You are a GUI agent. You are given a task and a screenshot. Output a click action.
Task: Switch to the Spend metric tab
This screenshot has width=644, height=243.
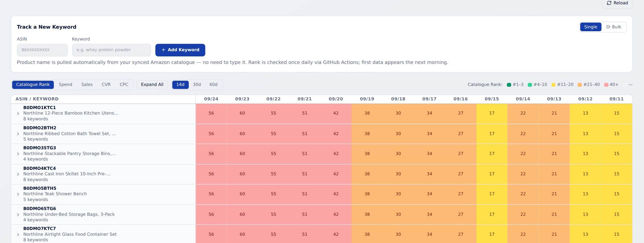coord(65,85)
